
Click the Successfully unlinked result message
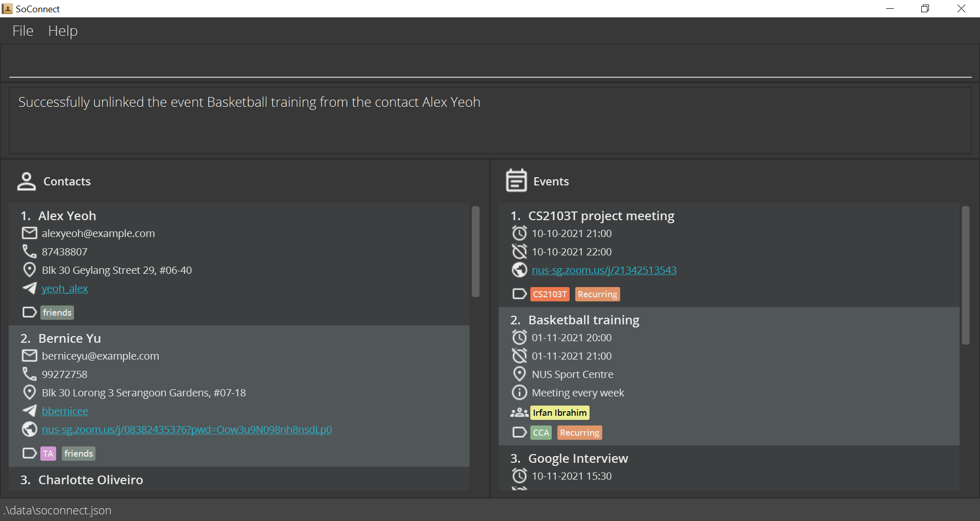[249, 102]
